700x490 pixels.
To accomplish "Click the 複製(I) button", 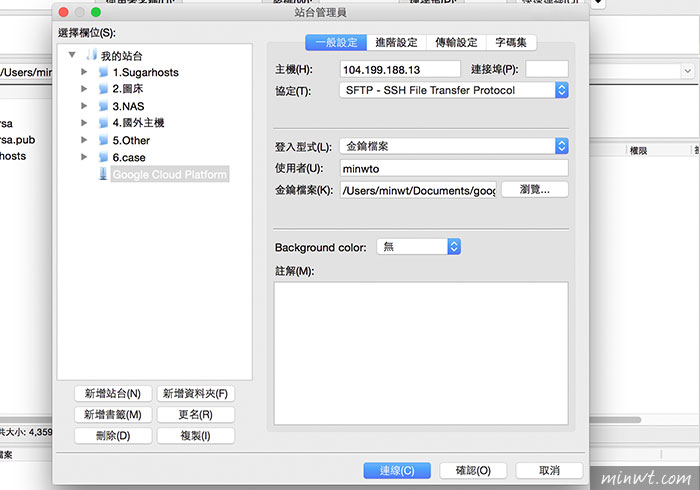I will pyautogui.click(x=196, y=436).
